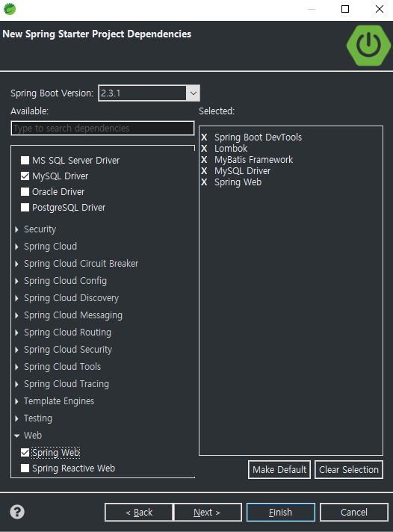393x532 pixels.
Task: Click the Make Default button
Action: tap(279, 469)
